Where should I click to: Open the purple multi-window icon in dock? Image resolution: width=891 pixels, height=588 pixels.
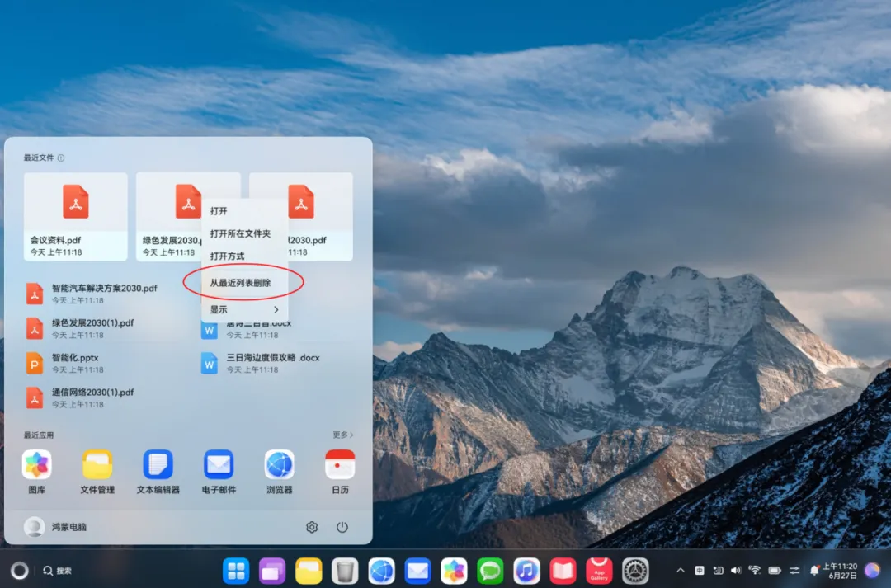[x=272, y=571]
